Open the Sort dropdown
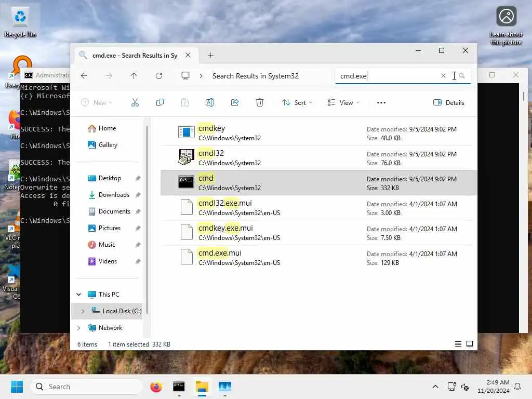 [297, 102]
